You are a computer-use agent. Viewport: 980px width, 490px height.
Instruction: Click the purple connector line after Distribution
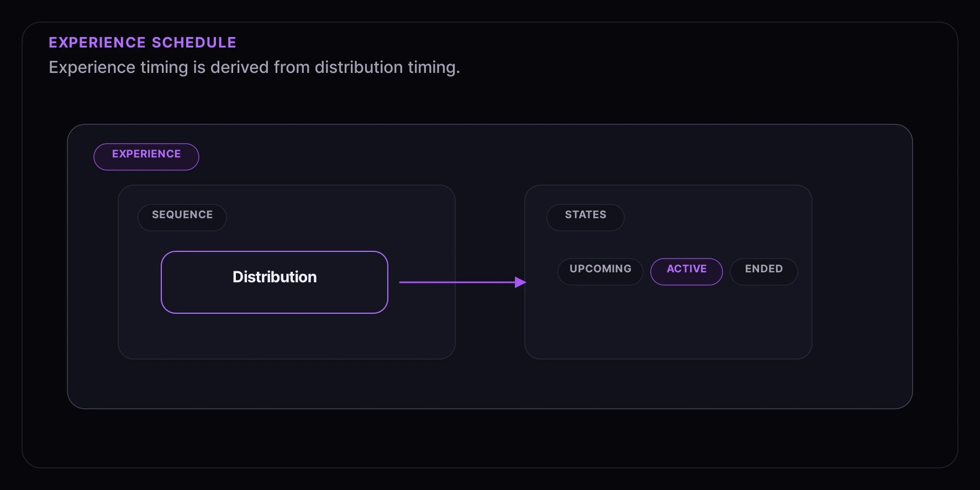(x=457, y=282)
